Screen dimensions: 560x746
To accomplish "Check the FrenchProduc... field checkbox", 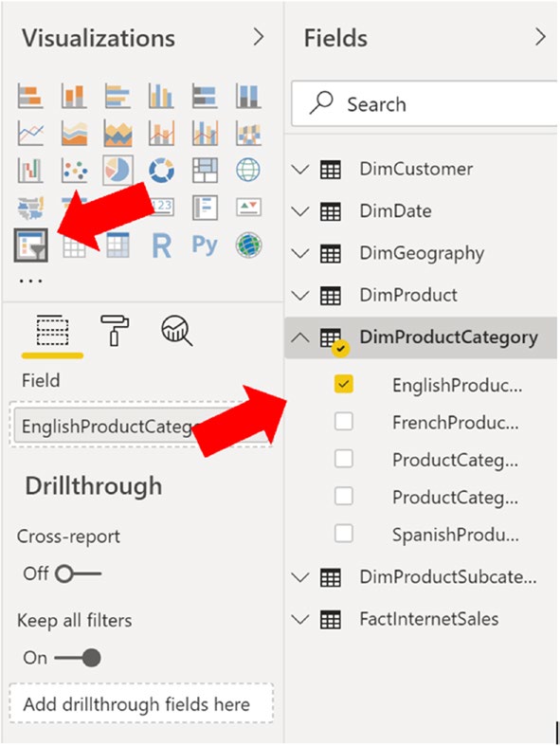I will (344, 422).
